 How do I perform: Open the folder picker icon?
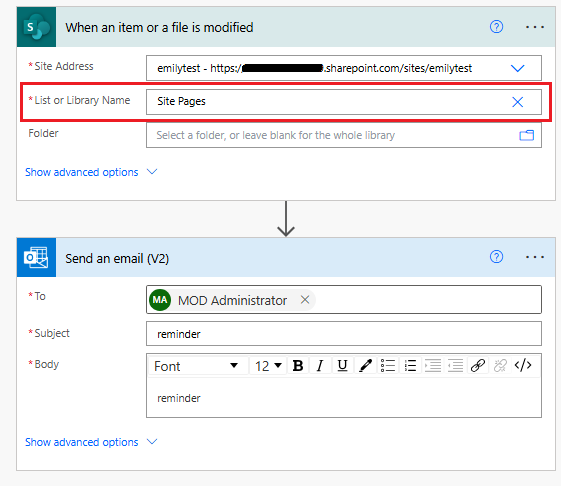pos(526,135)
